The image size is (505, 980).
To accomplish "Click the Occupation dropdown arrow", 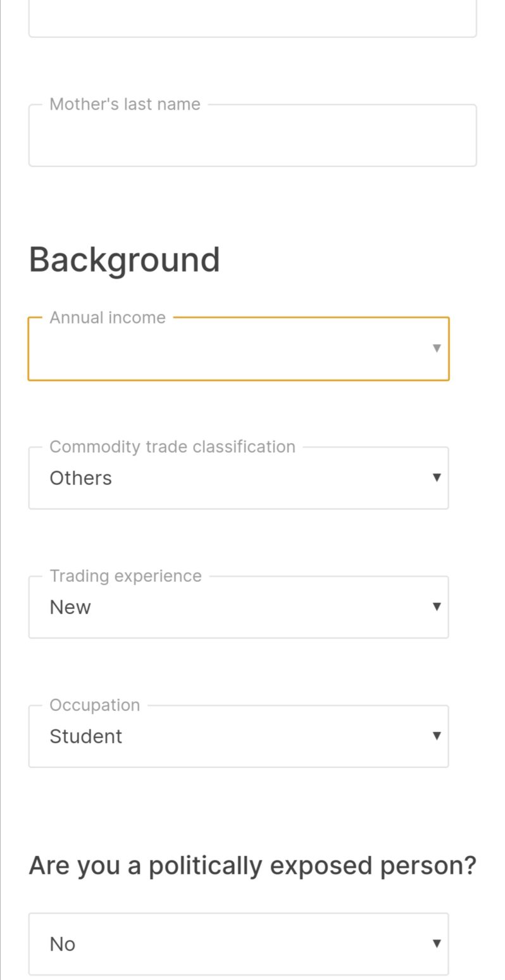I will pyautogui.click(x=436, y=736).
